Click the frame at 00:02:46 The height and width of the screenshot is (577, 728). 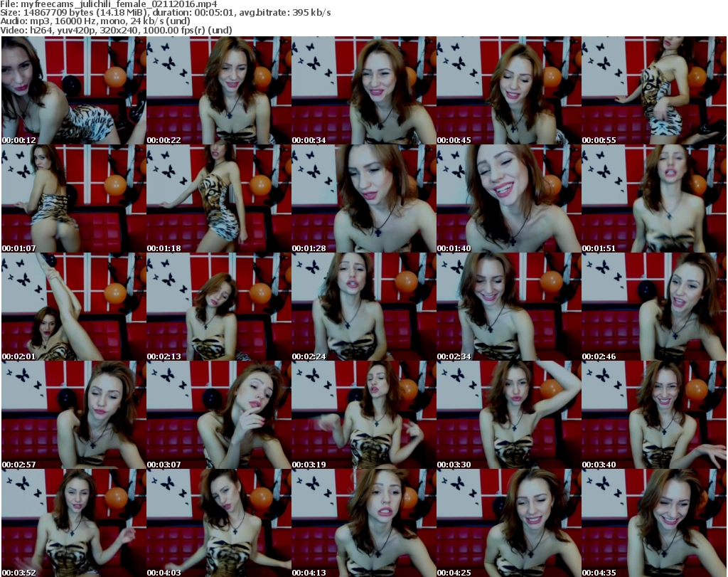653,307
